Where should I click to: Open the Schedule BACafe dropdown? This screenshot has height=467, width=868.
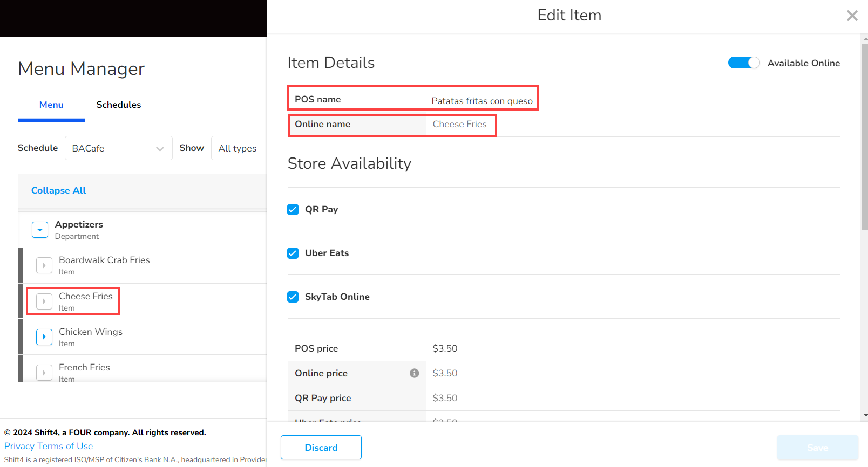(118, 148)
